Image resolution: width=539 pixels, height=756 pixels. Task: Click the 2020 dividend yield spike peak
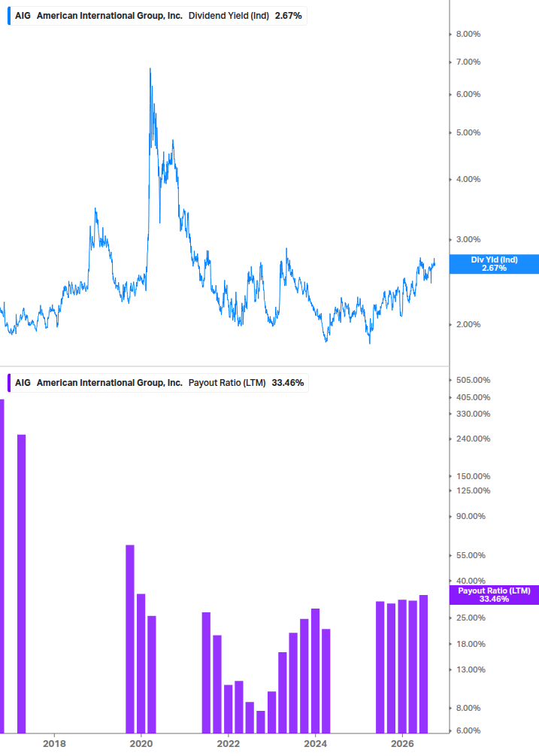(x=150, y=69)
